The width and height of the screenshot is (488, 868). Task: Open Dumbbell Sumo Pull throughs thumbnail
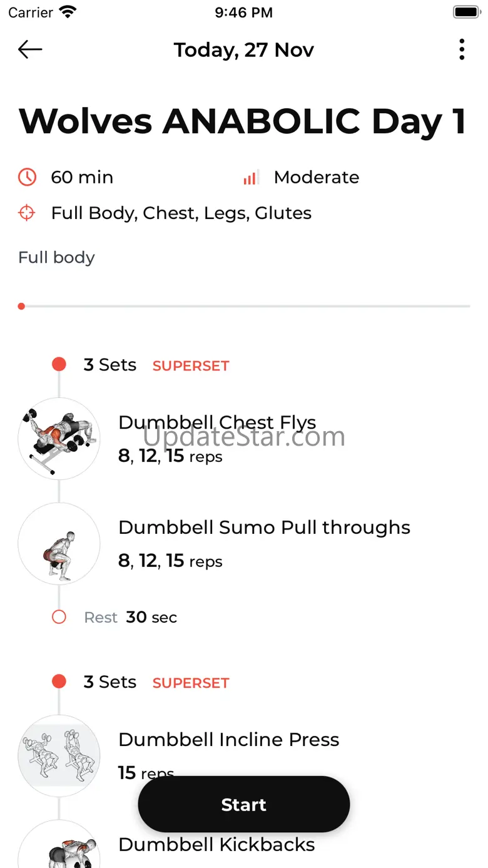pos(59,544)
